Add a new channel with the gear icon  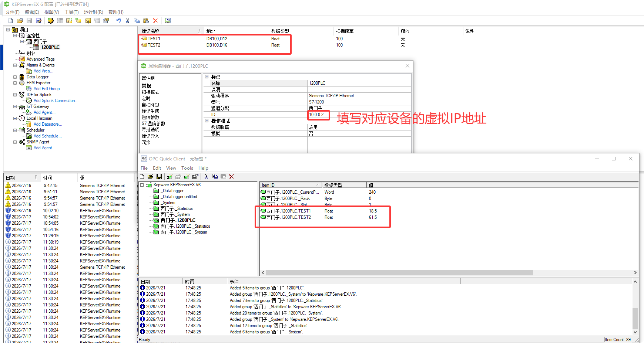51,21
